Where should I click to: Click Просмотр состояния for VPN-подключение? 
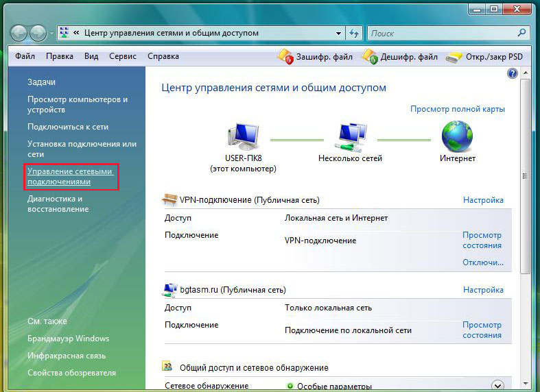482,241
